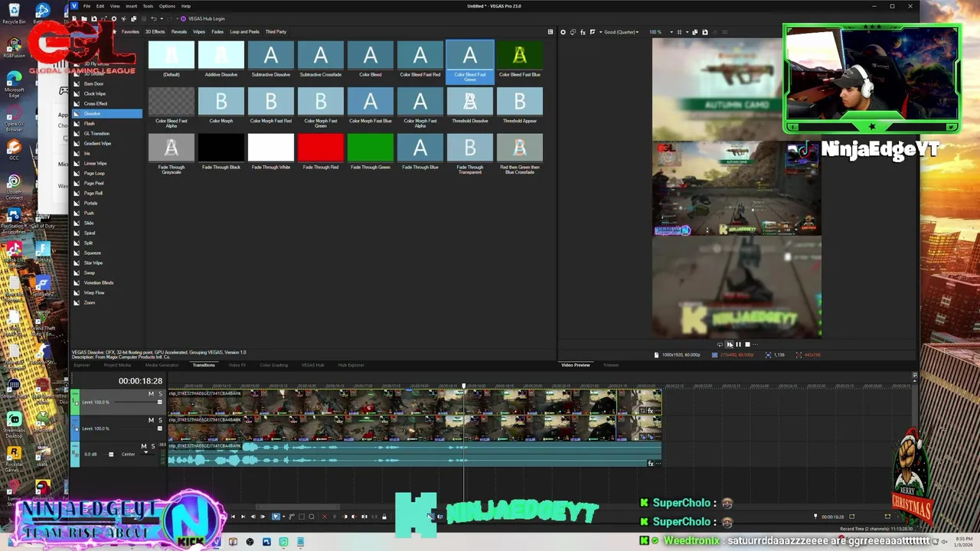Switch to the Color Grading tab
The height and width of the screenshot is (551, 980).
tap(273, 365)
